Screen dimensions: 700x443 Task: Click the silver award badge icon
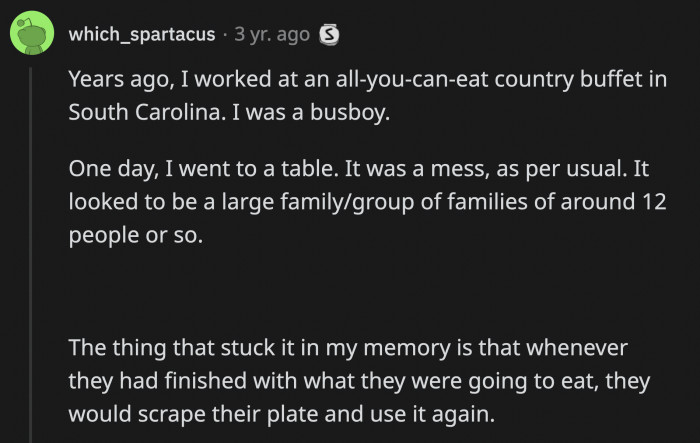click(x=327, y=35)
